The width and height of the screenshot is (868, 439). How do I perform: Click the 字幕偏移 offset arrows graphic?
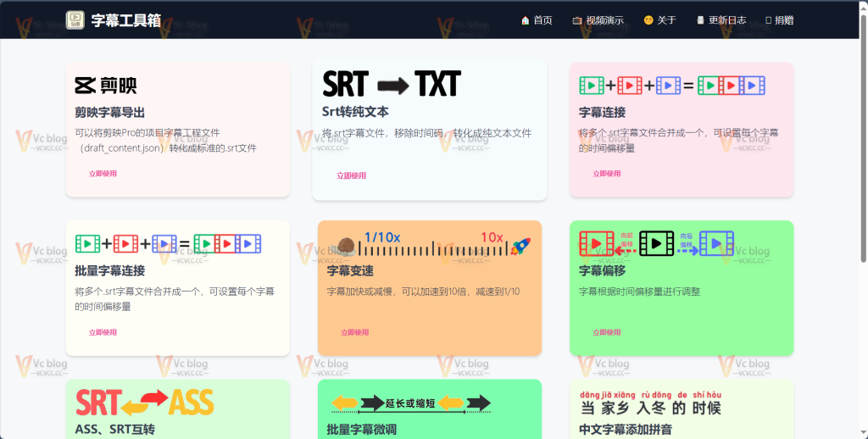[656, 244]
